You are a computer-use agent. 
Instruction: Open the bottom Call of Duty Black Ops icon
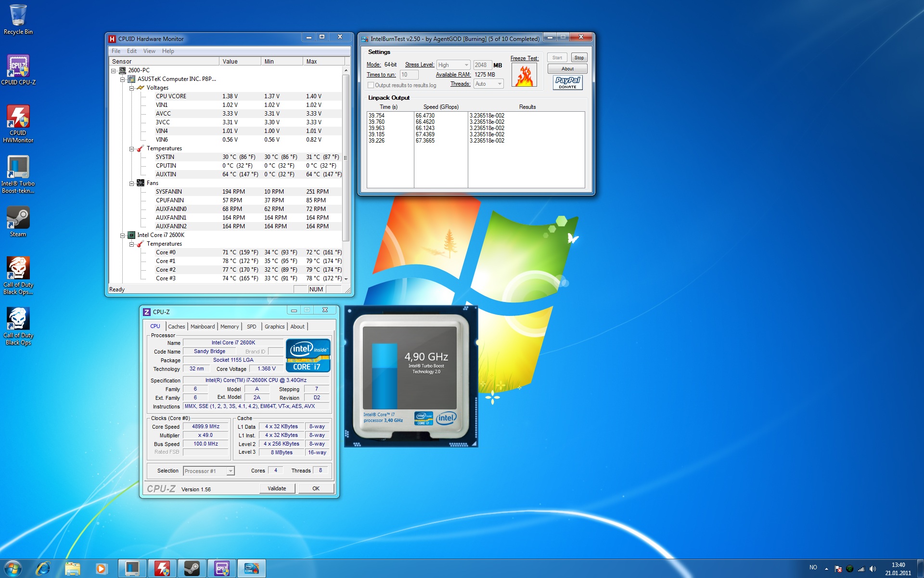click(x=18, y=326)
